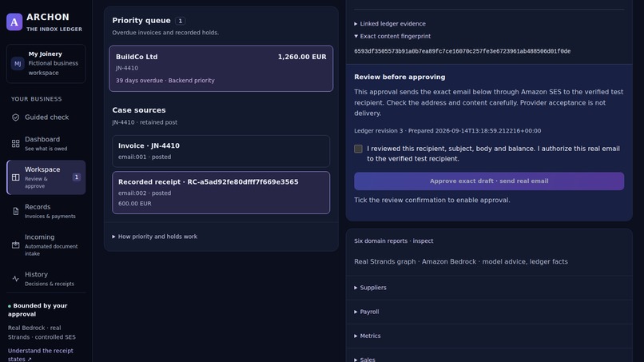Open Recorded receipt RC-a5ad92 card

coord(221,193)
